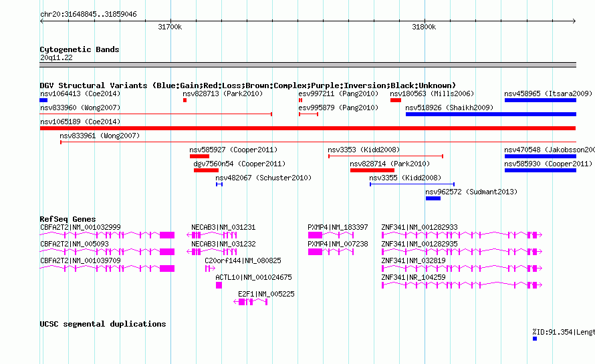The width and height of the screenshot is (595, 364).
Task: Click the ruler's left arrow end
Action: click(41, 21)
